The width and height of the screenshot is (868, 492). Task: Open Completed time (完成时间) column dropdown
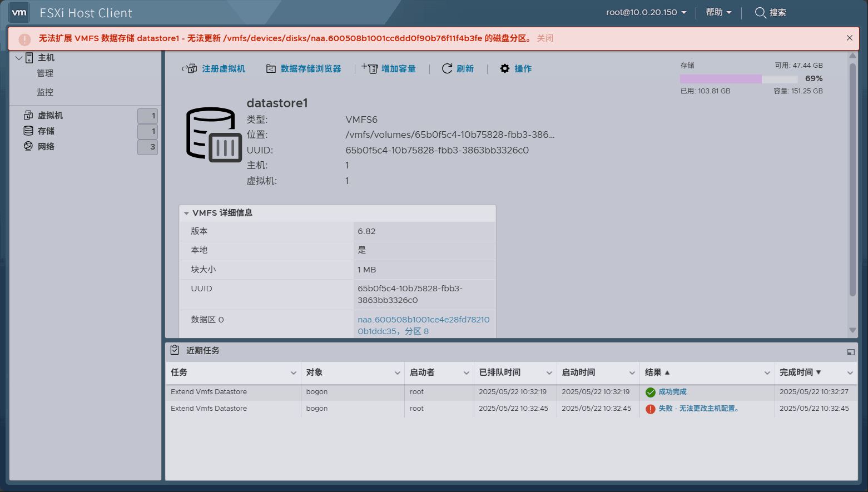tap(850, 373)
